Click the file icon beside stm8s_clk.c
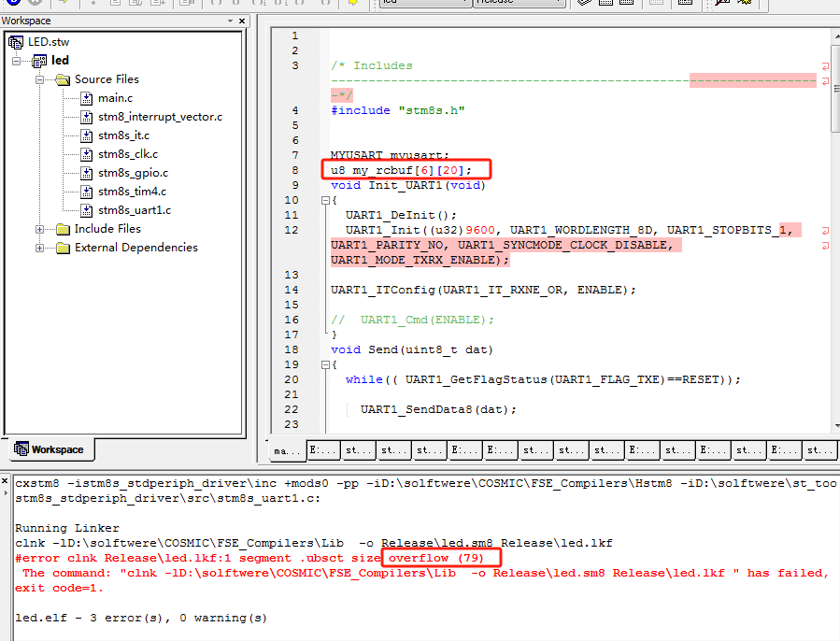Image resolution: width=840 pixels, height=641 pixels. pyautogui.click(x=87, y=154)
